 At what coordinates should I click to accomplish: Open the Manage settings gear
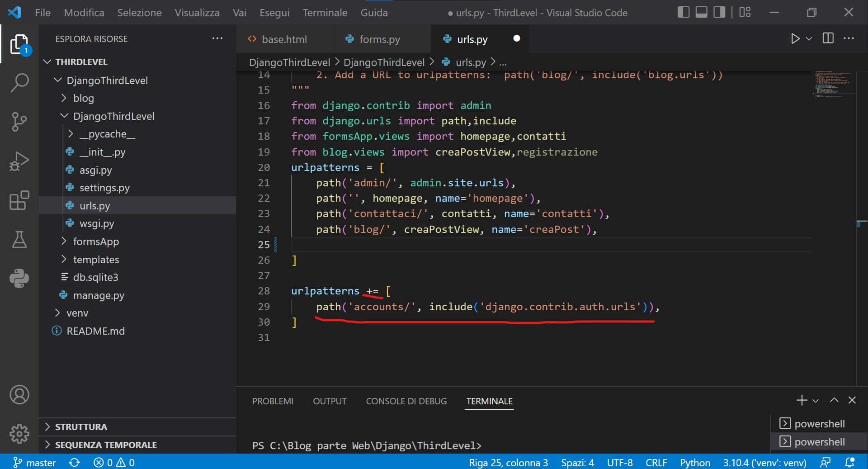pos(19,434)
